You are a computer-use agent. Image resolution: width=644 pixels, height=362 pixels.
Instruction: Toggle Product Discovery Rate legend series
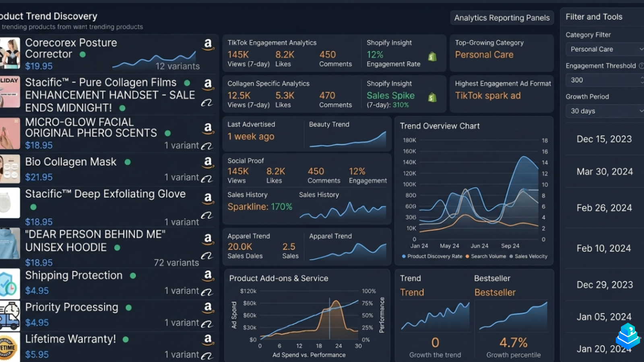432,256
